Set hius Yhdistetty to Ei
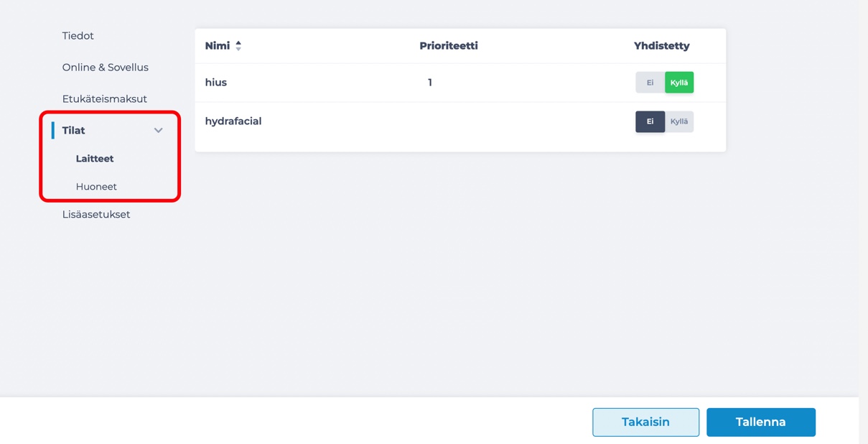The image size is (868, 444). pyautogui.click(x=650, y=83)
